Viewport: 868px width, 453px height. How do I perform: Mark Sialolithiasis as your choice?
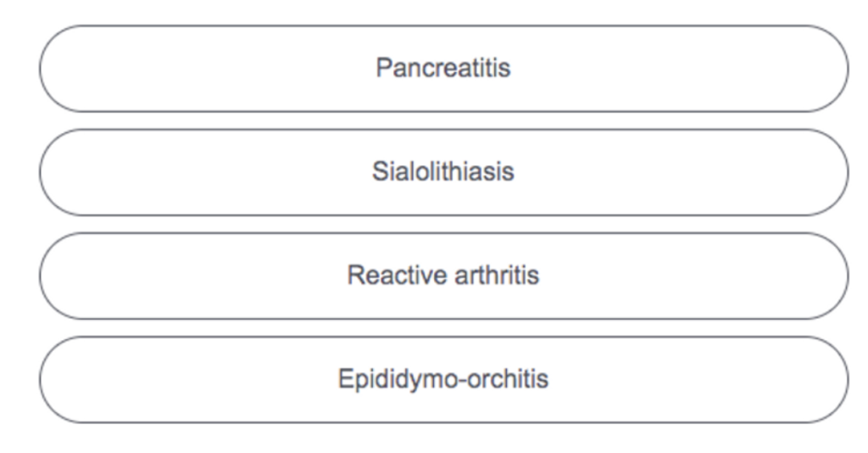coord(443,172)
